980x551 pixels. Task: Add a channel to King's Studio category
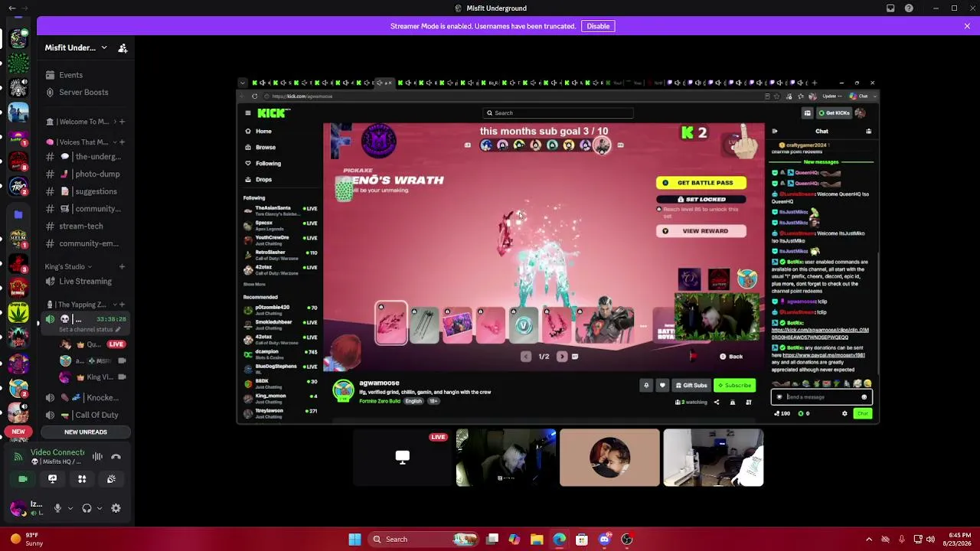pyautogui.click(x=122, y=267)
